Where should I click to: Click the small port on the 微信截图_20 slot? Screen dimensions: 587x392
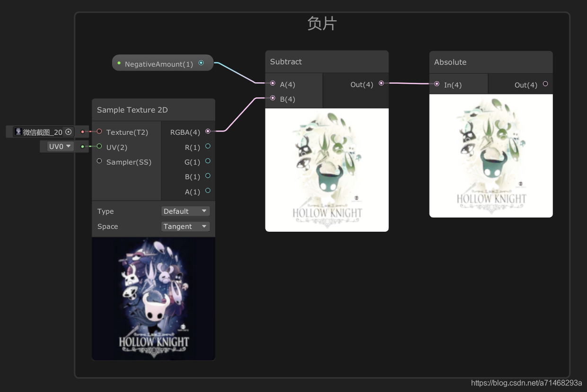(x=82, y=131)
